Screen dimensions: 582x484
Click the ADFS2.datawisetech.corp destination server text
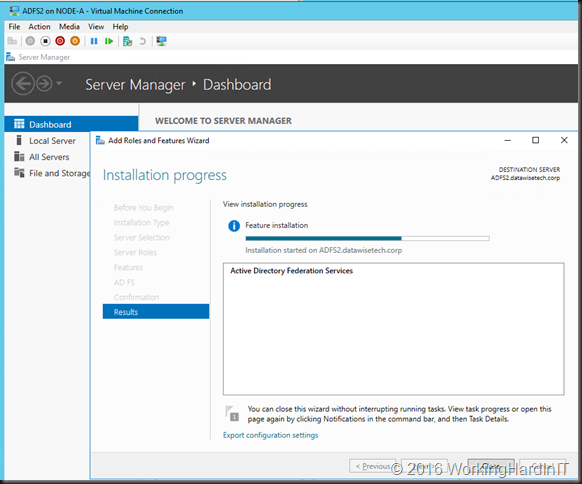tap(525, 178)
